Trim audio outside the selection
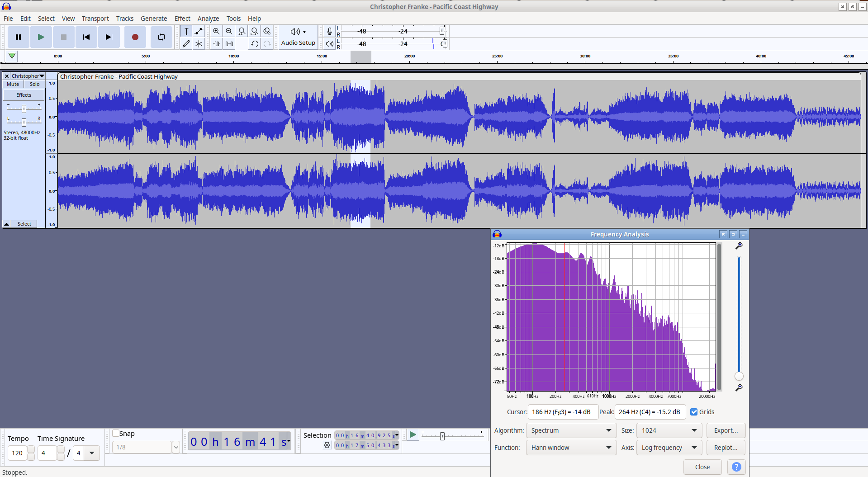The height and width of the screenshot is (477, 868). pos(217,43)
